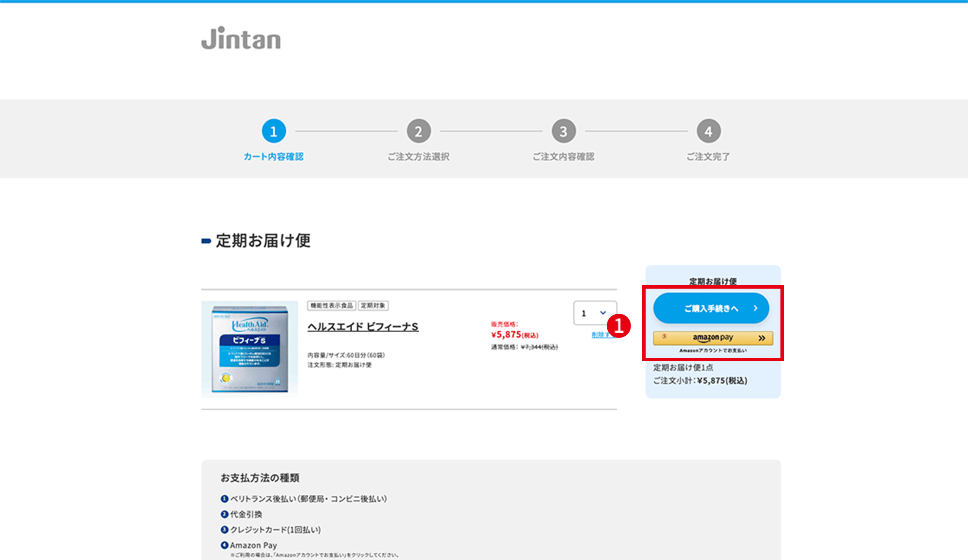Select step 2 circle ご注文方法選択
Screen dimensions: 968x560
point(418,131)
